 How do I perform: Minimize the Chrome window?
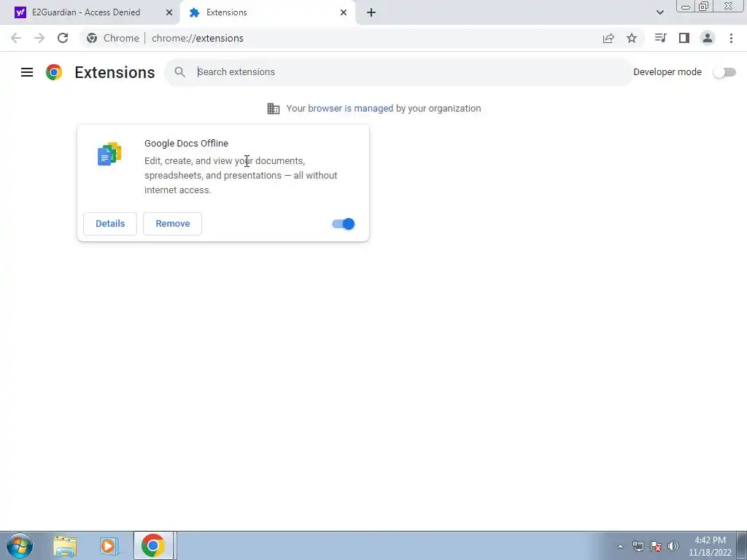pyautogui.click(x=686, y=6)
